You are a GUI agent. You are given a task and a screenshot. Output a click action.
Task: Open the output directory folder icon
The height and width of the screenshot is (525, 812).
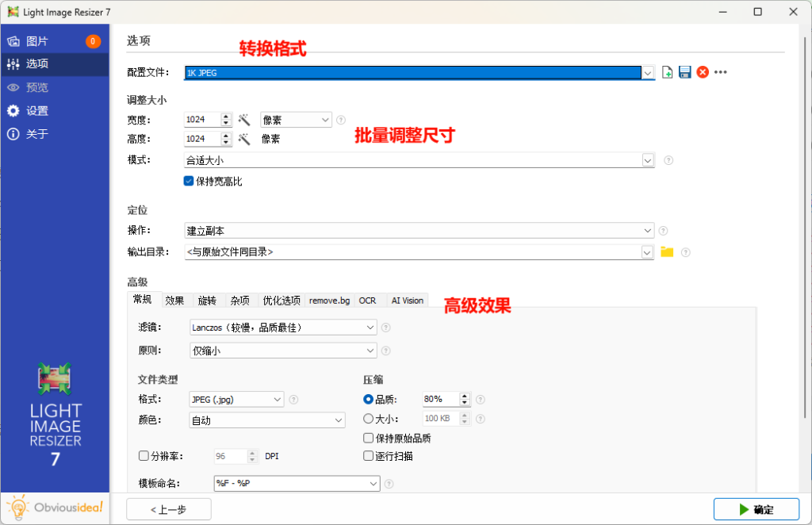(x=667, y=251)
